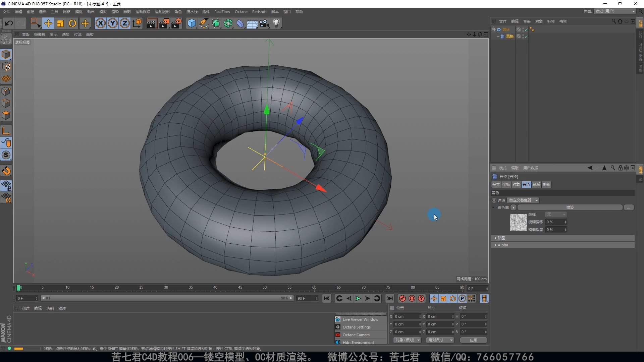Expand the 贴图 section
644x362 pixels.
[x=562, y=238]
